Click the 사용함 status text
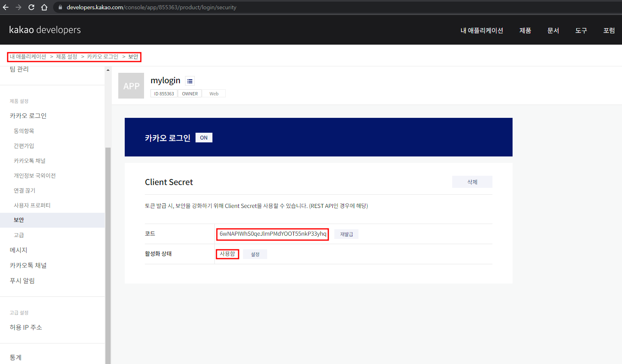The width and height of the screenshot is (622, 364). point(227,254)
